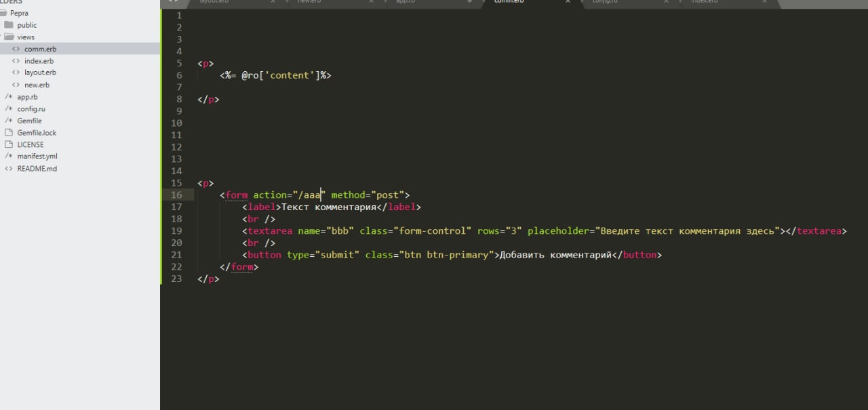
Task: Click the "/aaa" action value
Action: tap(309, 195)
